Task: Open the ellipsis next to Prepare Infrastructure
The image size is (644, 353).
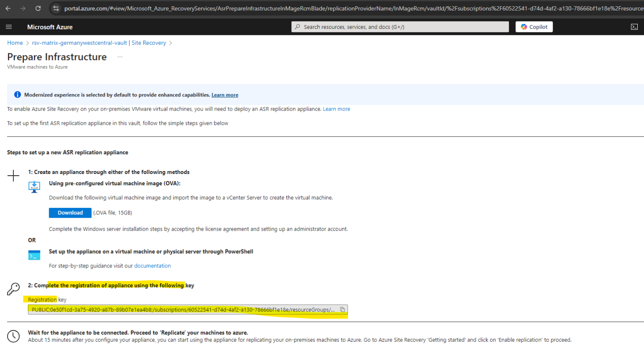Action: point(120,57)
